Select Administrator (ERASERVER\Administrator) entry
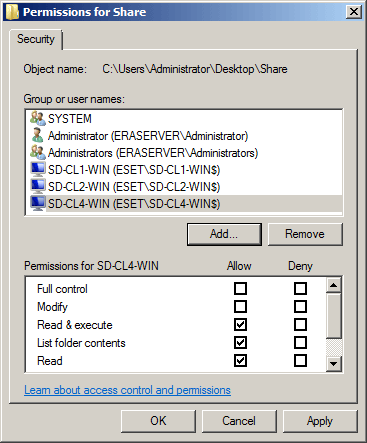 point(184,135)
